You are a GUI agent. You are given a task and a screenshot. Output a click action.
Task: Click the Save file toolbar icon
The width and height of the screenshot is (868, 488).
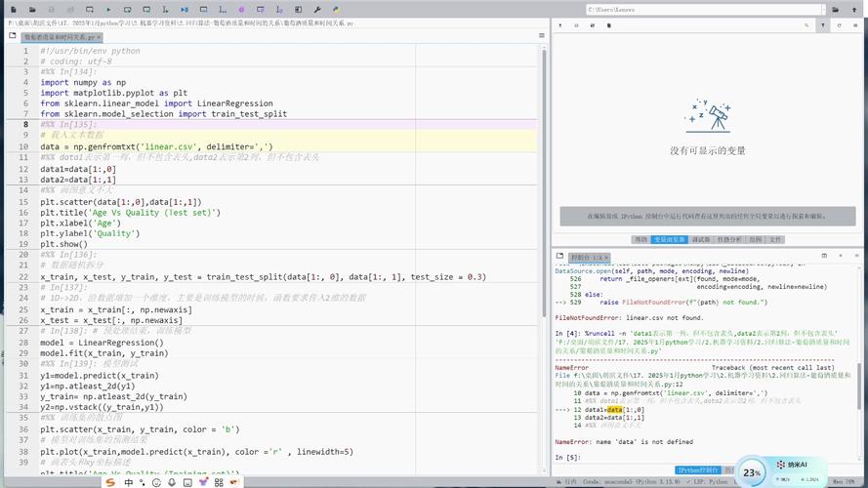click(52, 10)
